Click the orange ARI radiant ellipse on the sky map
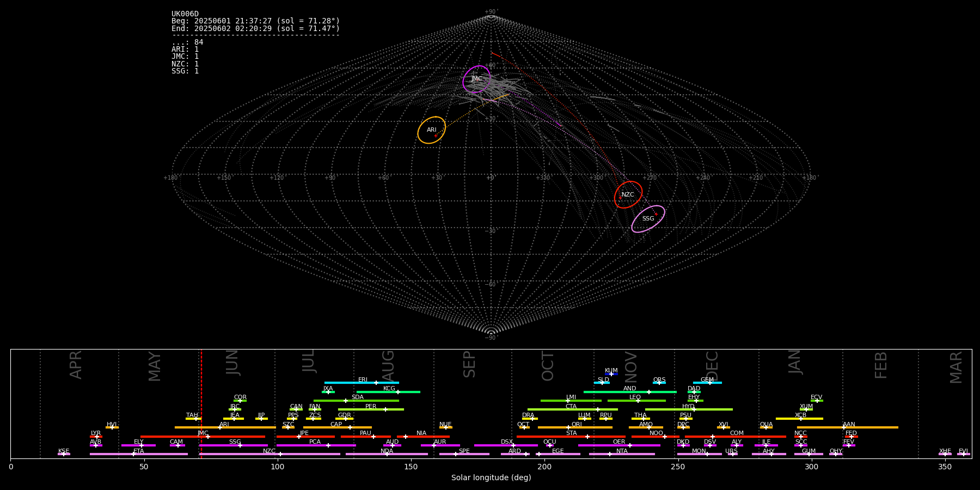980x490 pixels. tap(432, 130)
